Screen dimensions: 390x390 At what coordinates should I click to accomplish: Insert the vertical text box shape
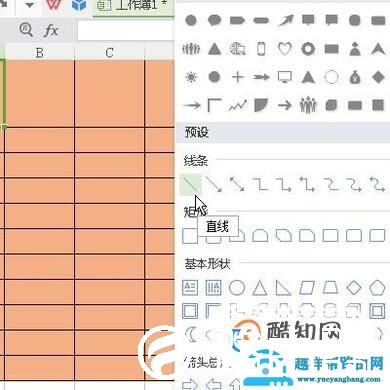[x=213, y=287]
